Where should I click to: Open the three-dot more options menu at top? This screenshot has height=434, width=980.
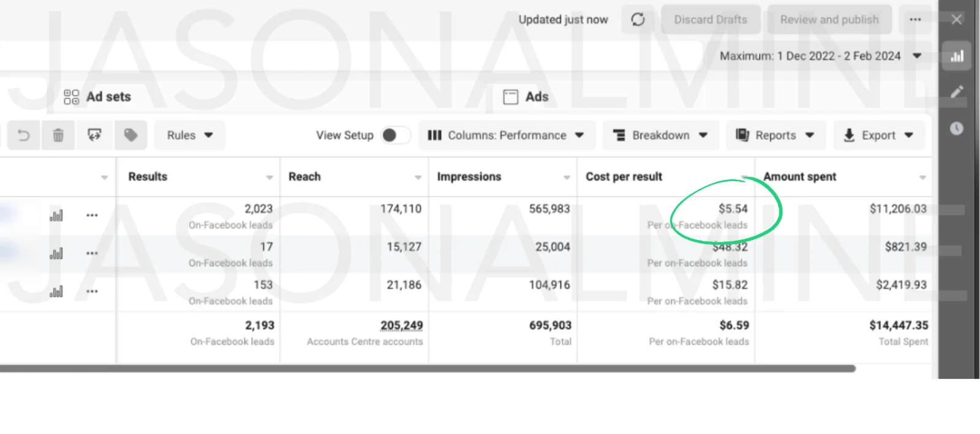pyautogui.click(x=915, y=20)
